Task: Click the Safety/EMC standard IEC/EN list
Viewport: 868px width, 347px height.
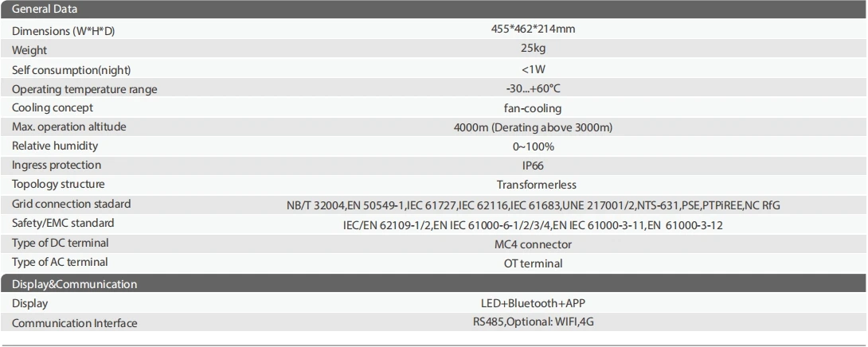Action: (x=533, y=225)
